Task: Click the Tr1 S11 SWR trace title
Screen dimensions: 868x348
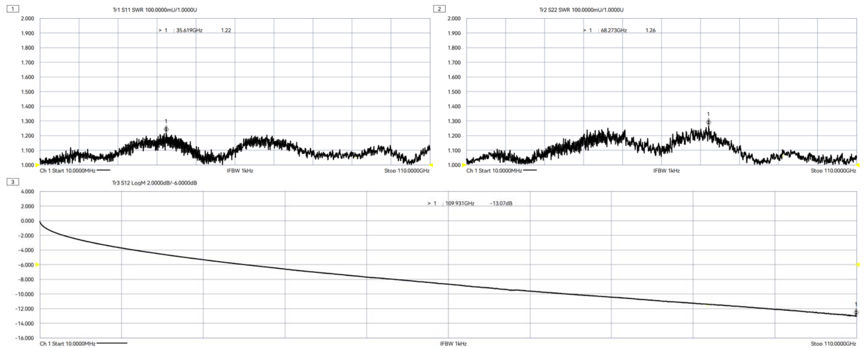Action: 155,10
